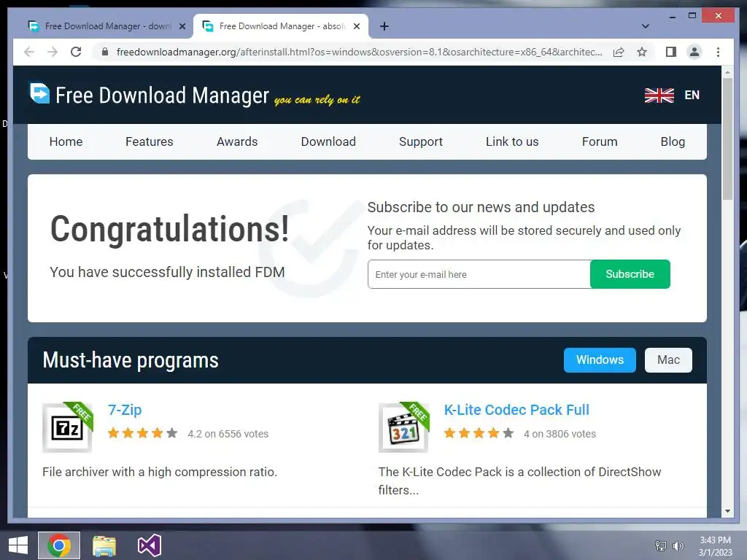The image size is (747, 560).
Task: Click 'Subscribe to our news and updates' heading
Action: tap(481, 207)
